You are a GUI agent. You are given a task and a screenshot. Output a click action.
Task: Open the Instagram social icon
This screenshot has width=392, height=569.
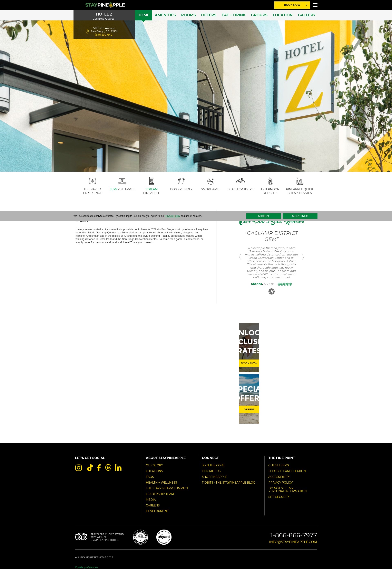78,468
